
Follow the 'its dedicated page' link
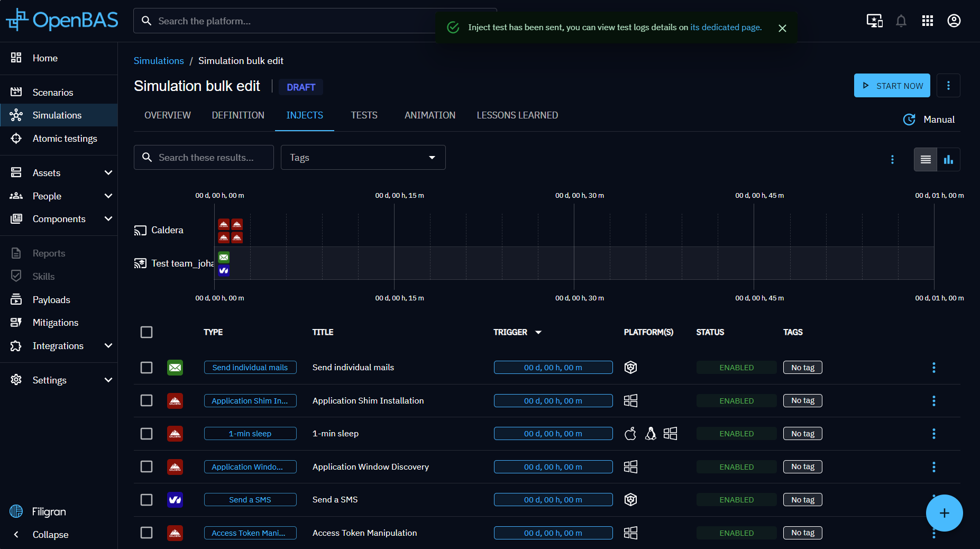coord(726,28)
